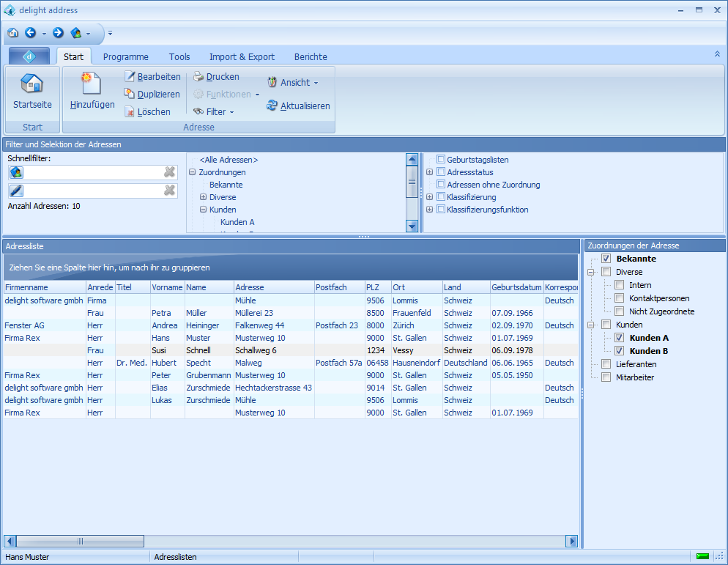728x565 pixels.
Task: Expand the Adressstatus tree node
Action: coord(430,172)
